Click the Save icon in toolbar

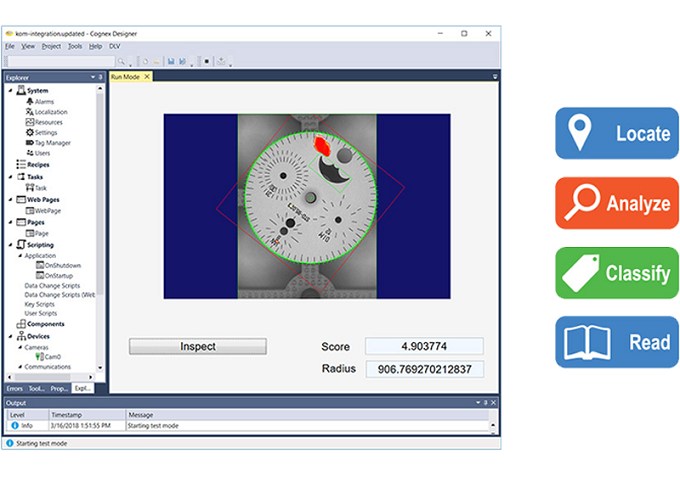(x=171, y=62)
